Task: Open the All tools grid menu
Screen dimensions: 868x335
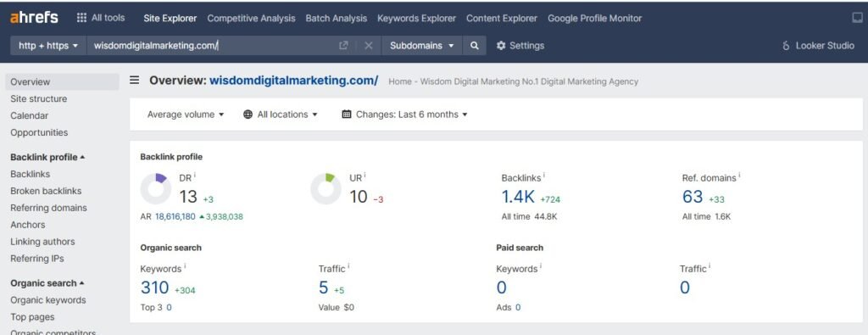Action: [x=101, y=18]
